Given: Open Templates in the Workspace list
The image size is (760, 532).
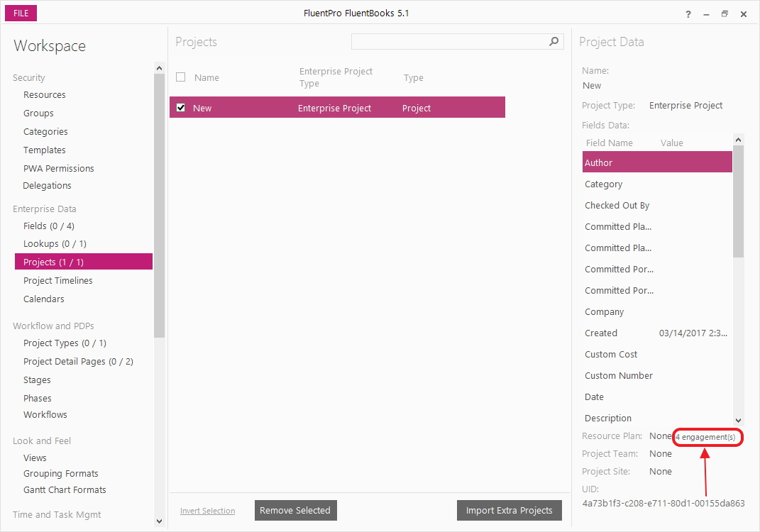Looking at the screenshot, I should [x=45, y=150].
